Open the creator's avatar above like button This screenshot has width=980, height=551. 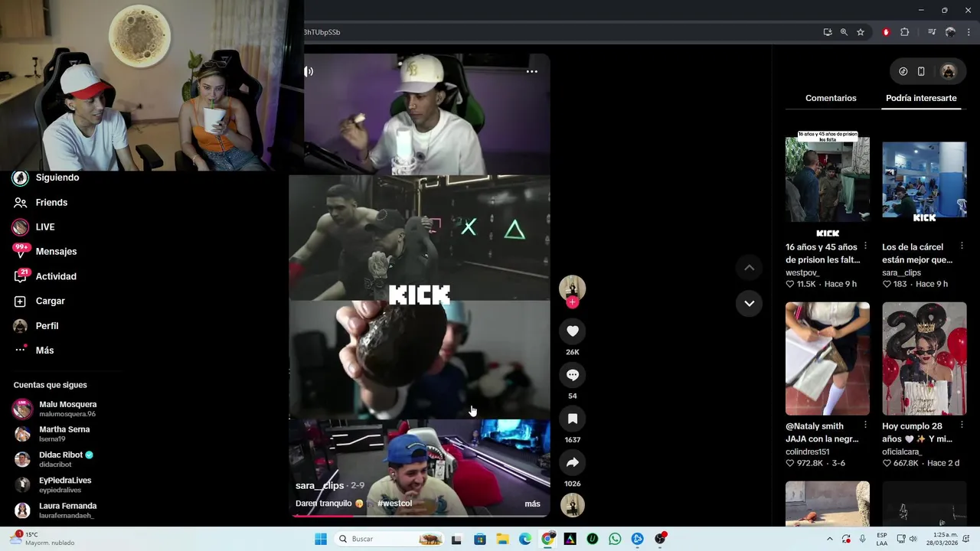[x=572, y=288]
